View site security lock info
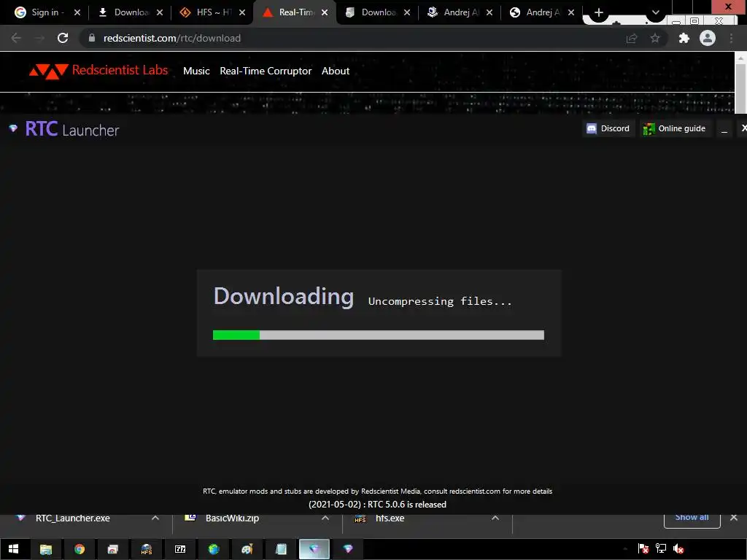747x560 pixels. (92, 38)
